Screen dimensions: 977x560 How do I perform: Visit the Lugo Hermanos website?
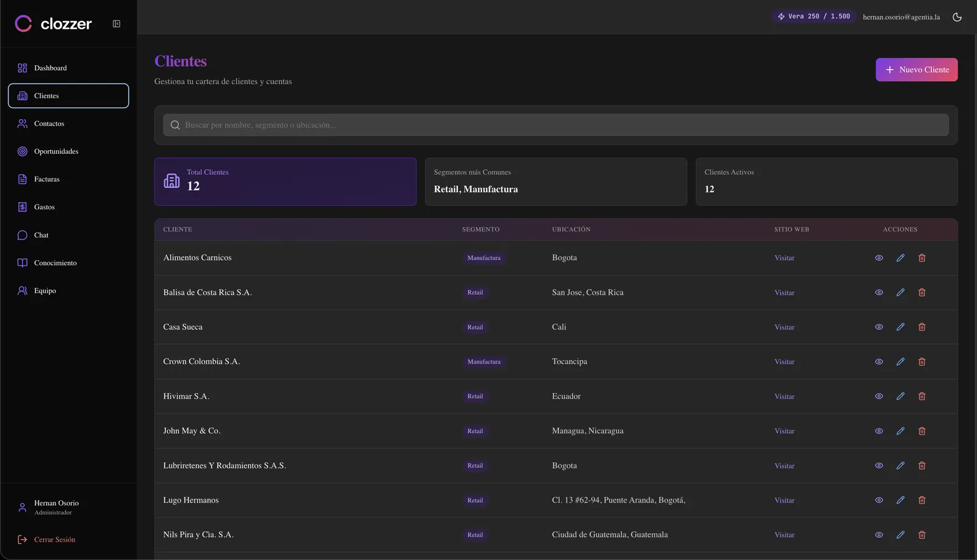(784, 501)
